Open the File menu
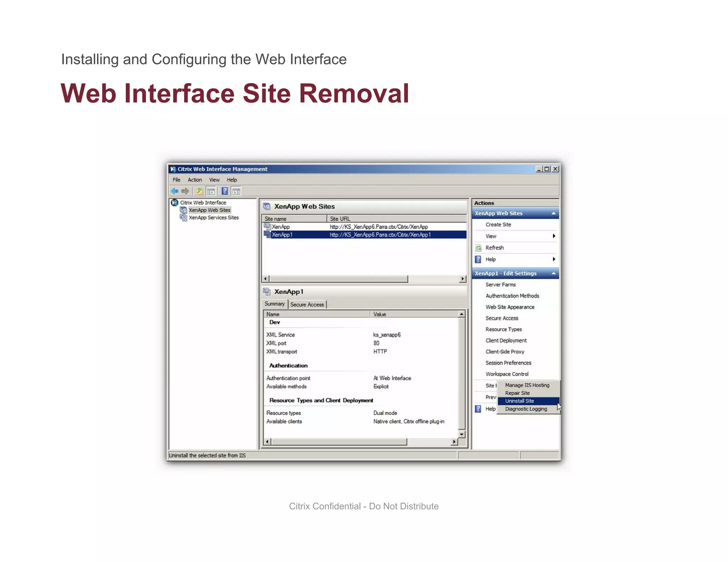 [x=177, y=180]
